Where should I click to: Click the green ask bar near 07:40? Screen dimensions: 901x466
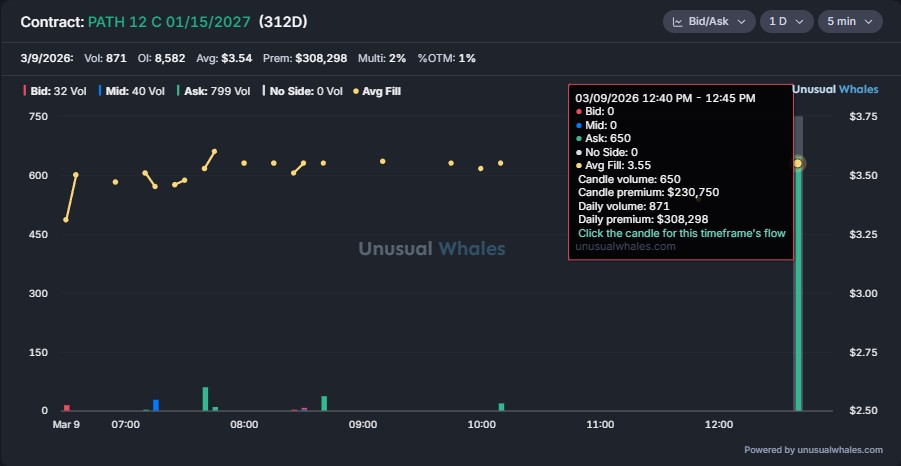[206, 399]
